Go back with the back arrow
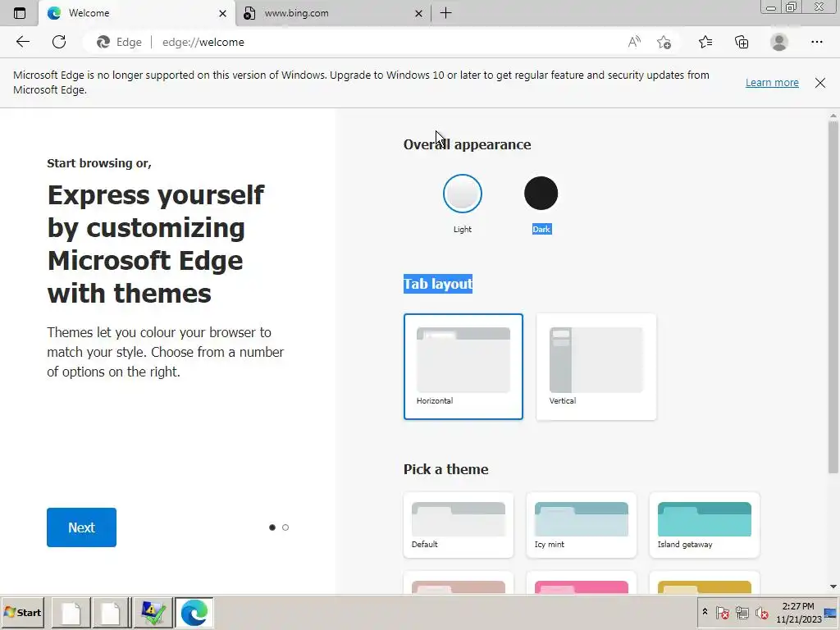The image size is (840, 630). coord(22,42)
